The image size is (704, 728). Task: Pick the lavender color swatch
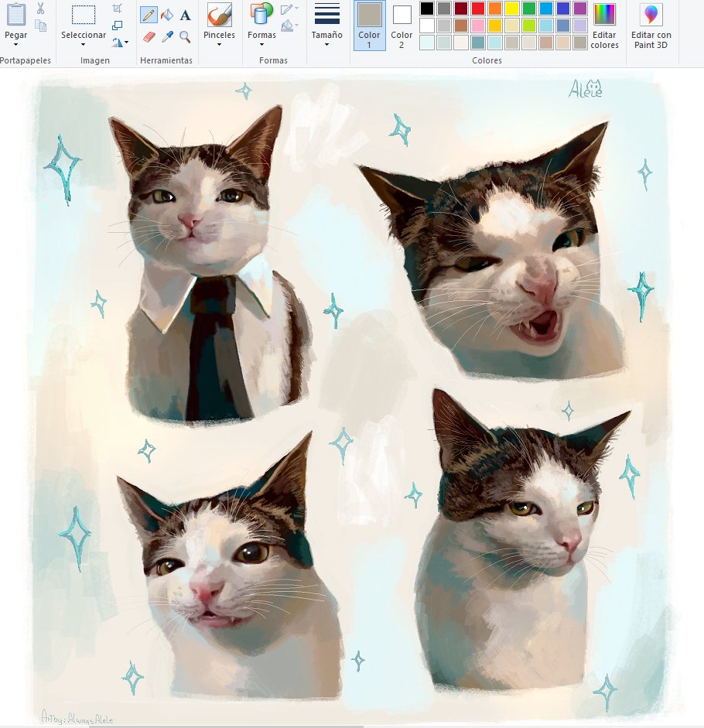point(580,26)
